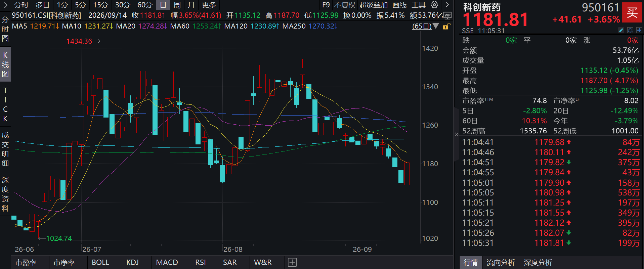Click the 26-08 date axis label
The height and width of the screenshot is (269, 644).
coord(233,249)
